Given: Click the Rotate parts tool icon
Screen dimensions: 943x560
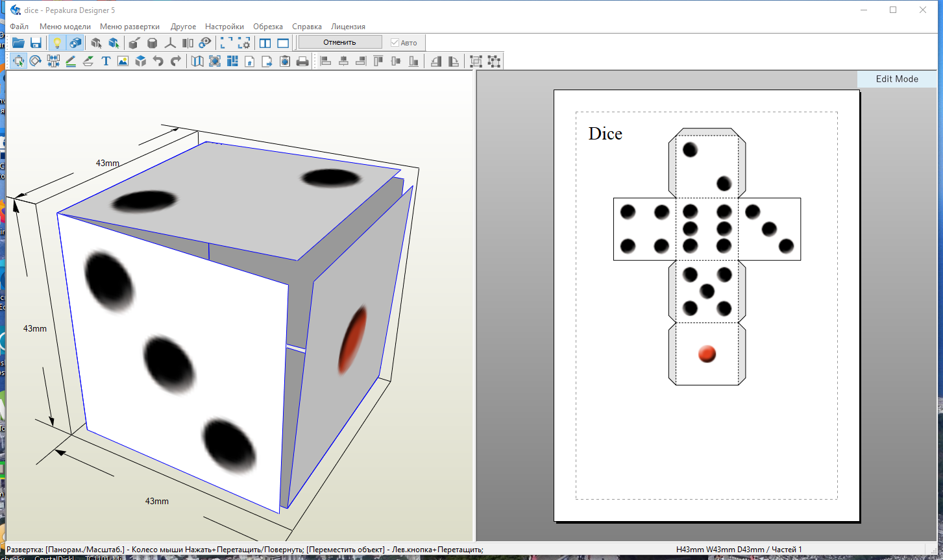Looking at the screenshot, I should [36, 61].
